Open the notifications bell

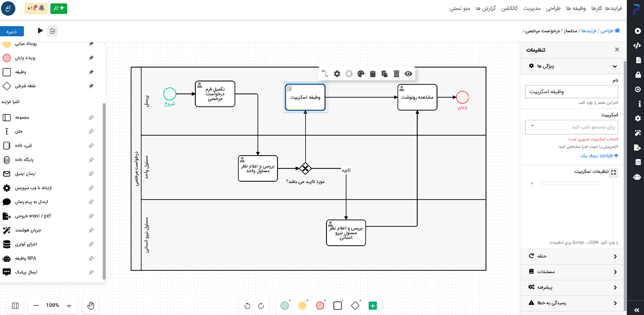point(42,9)
